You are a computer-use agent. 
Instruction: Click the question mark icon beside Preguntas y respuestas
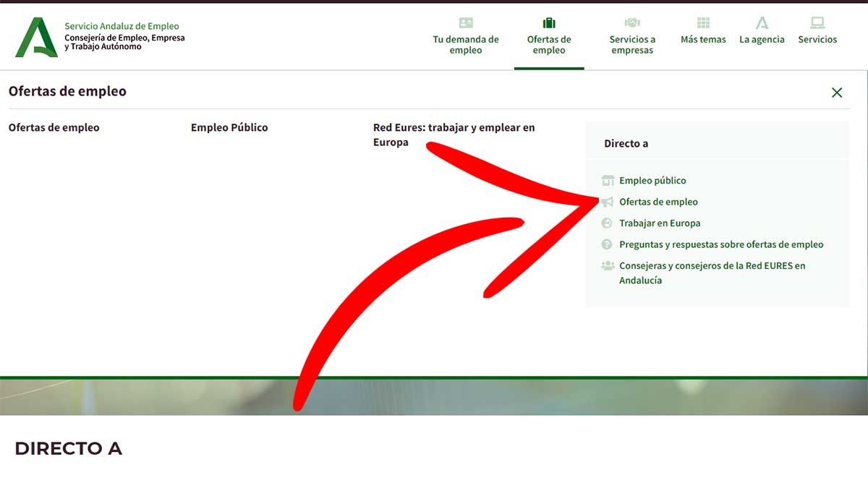tap(608, 245)
